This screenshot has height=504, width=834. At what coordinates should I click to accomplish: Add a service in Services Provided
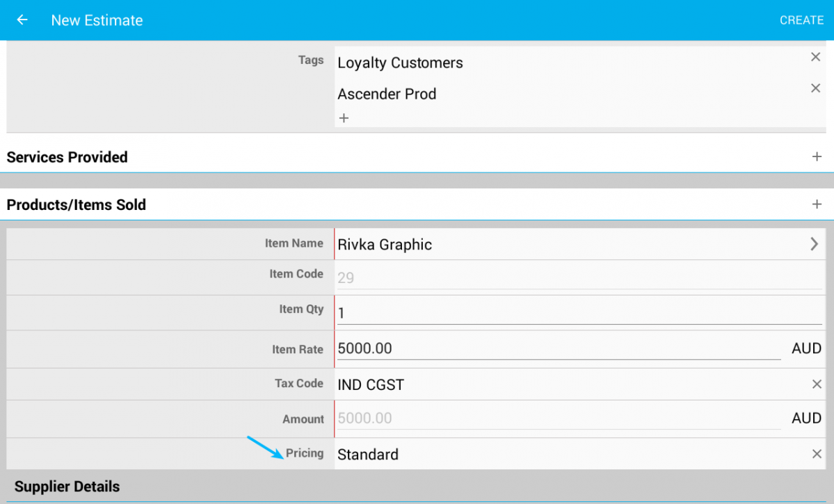[x=817, y=157]
